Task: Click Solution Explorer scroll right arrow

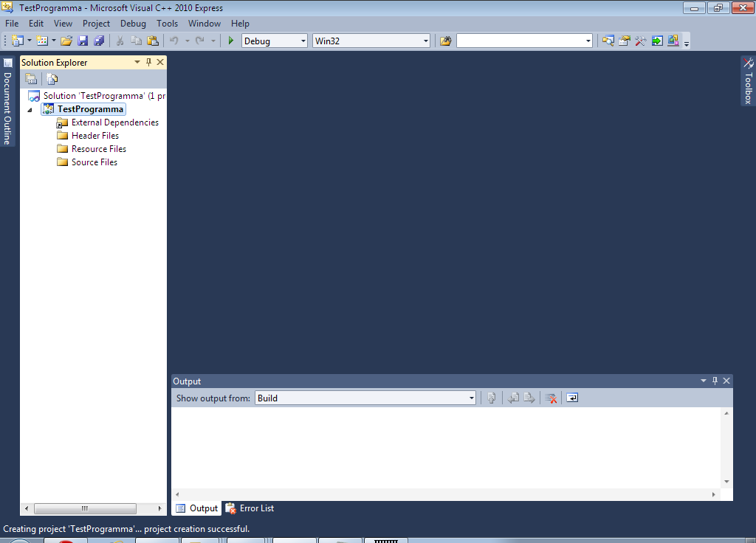Action: pos(159,508)
